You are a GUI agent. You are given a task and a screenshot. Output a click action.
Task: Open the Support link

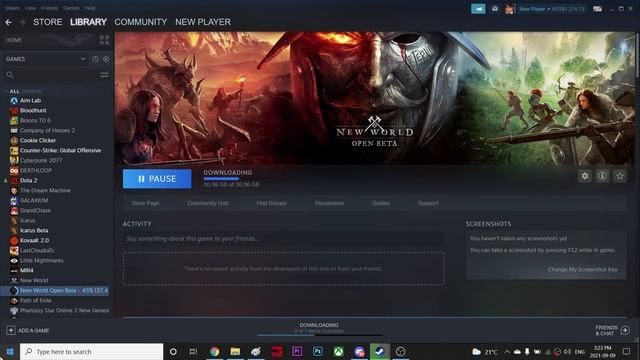(428, 203)
